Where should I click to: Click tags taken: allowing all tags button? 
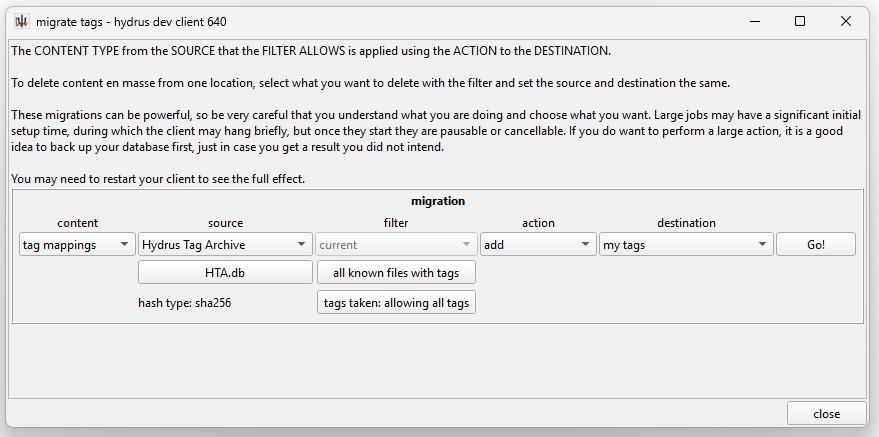point(396,302)
